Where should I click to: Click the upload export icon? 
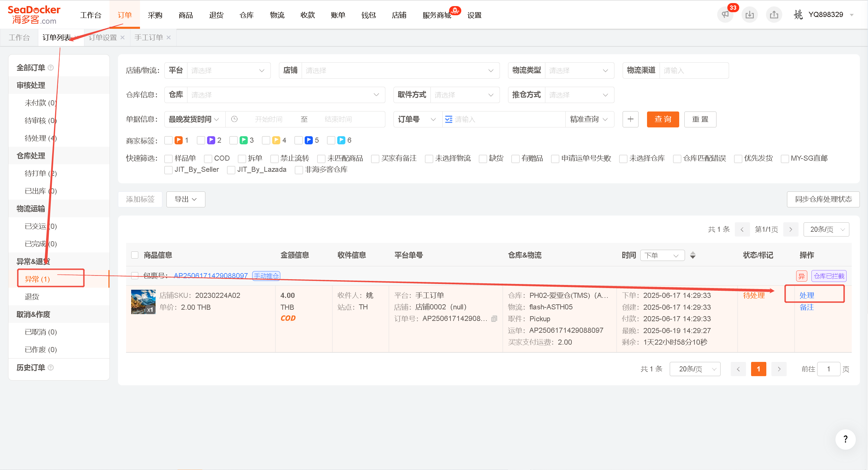coord(774,15)
